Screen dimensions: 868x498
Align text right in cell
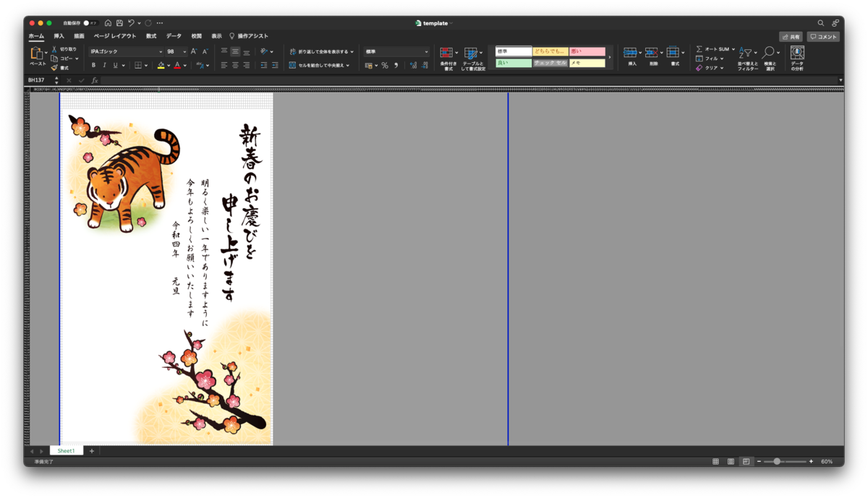(x=247, y=65)
